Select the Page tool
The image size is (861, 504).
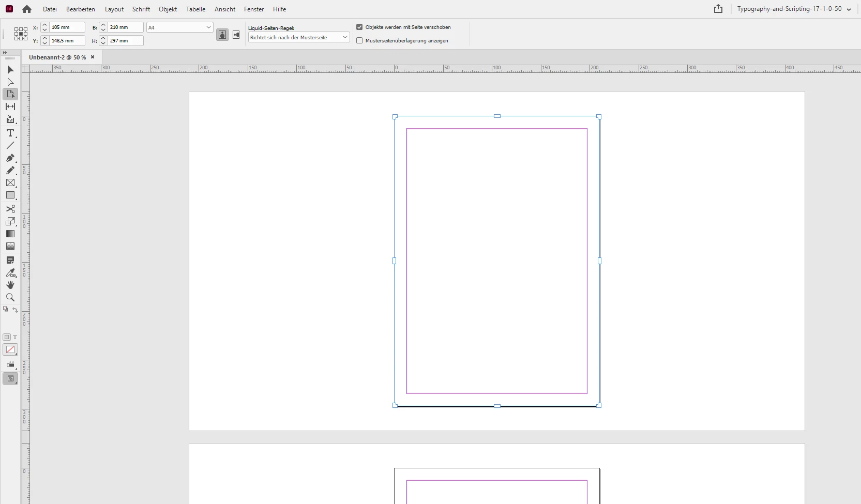[x=10, y=94]
